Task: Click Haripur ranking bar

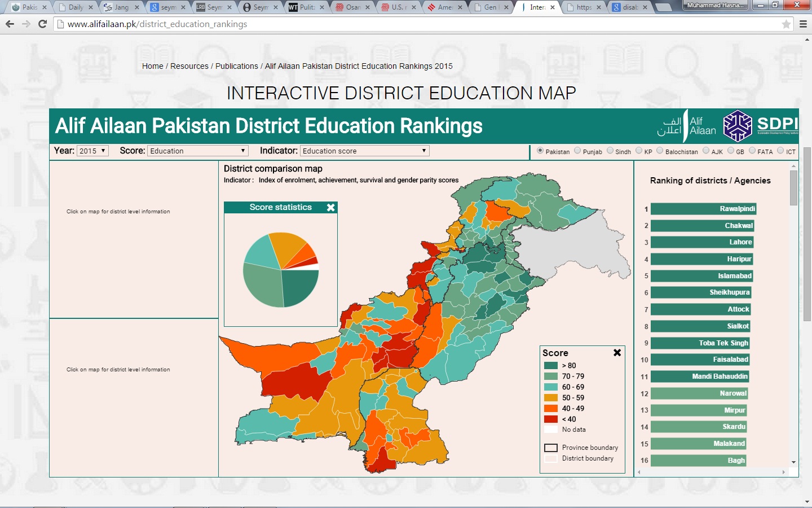Action: click(x=702, y=259)
